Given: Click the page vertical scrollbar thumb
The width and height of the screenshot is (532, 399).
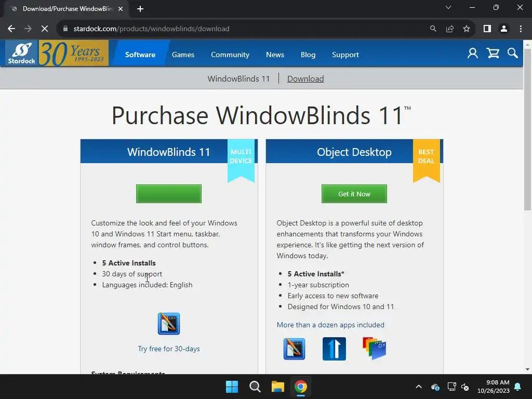Looking at the screenshot, I should tap(527, 129).
